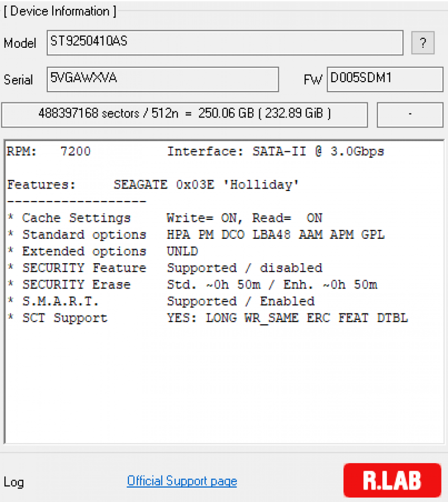This screenshot has width=448, height=502.
Task: Click the SECURITY Feature row
Action: click(x=165, y=268)
